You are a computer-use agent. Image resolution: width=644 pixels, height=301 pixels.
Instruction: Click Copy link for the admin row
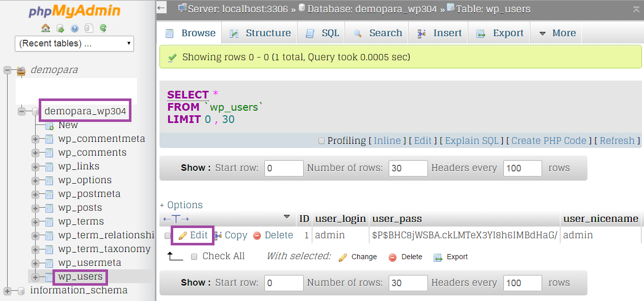pos(230,235)
